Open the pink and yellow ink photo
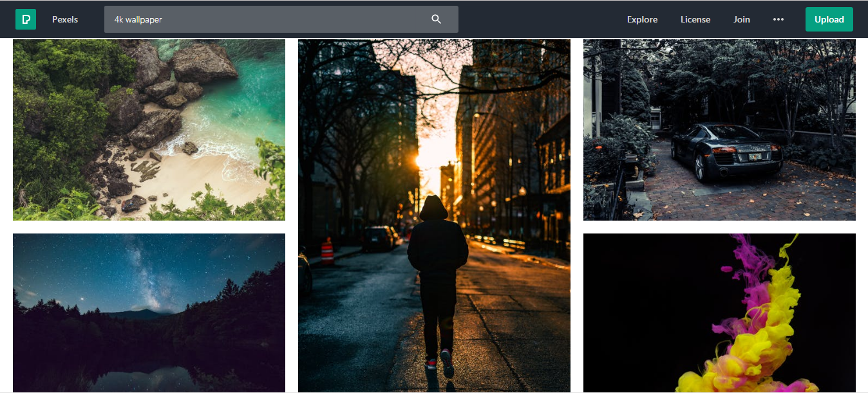The image size is (868, 393). (x=719, y=313)
